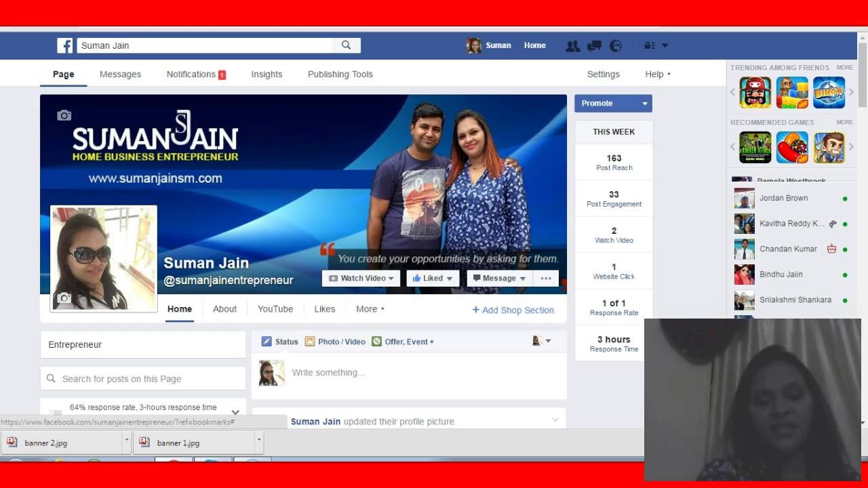Click the Suman profile avatar in top bar
This screenshot has height=488, width=868.
(474, 45)
